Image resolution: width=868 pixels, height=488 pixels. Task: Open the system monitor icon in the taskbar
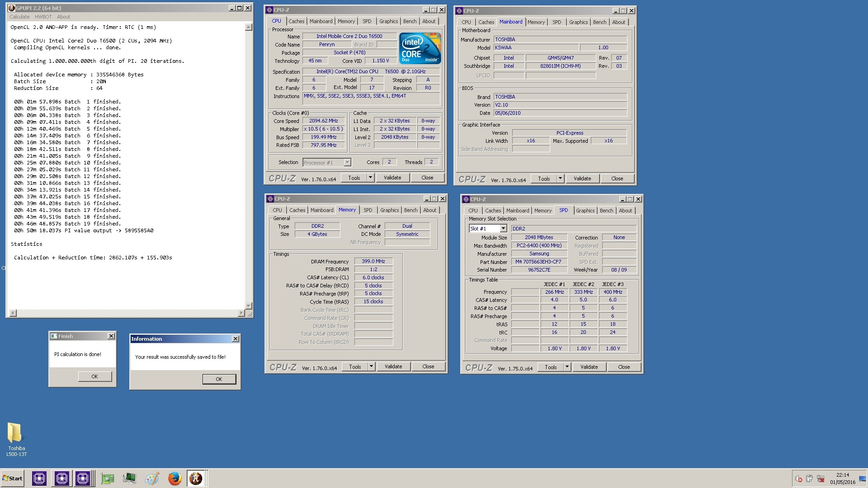pos(130,479)
